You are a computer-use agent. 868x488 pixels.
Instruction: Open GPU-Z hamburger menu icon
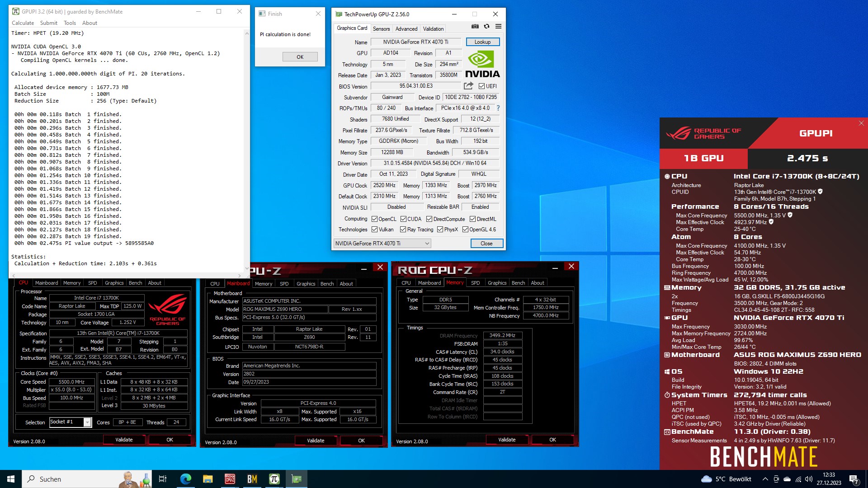pos(498,27)
